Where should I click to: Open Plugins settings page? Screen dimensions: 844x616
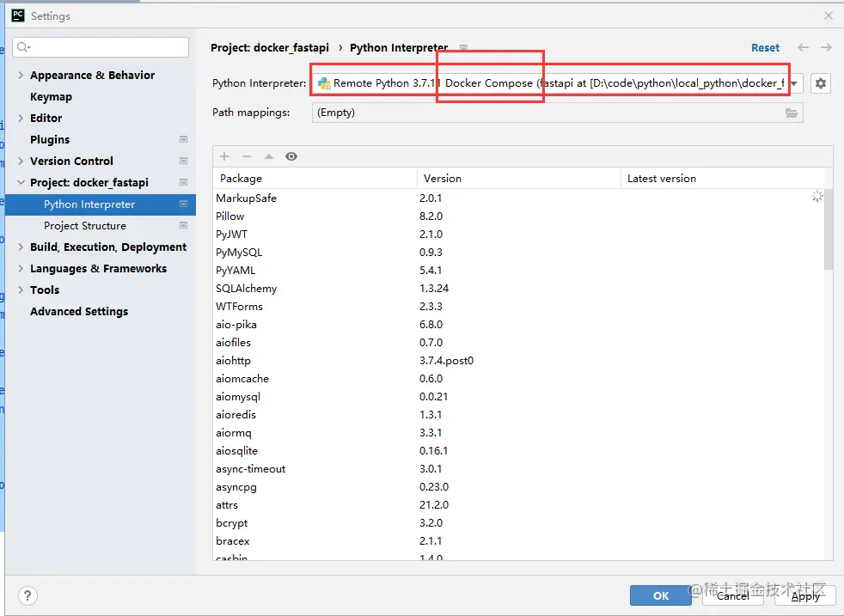(50, 139)
